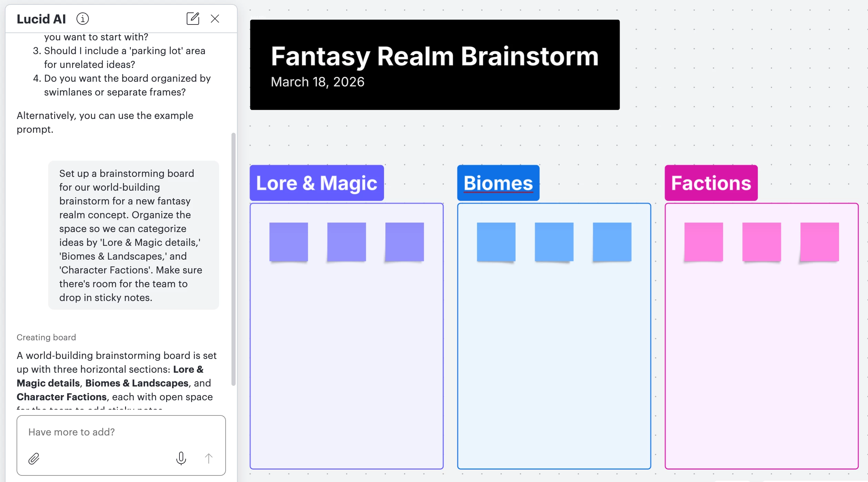This screenshot has height=482, width=868.
Task: Close the Lucid AI panel
Action: click(215, 19)
